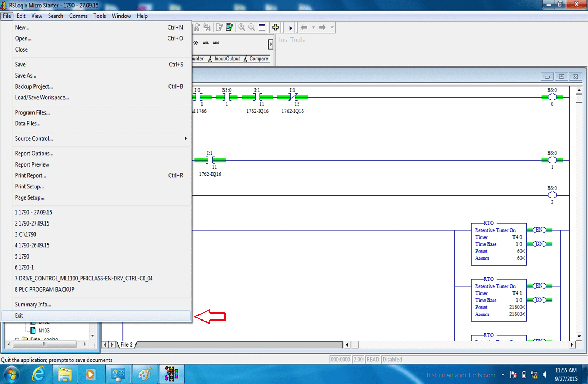Select Program Files... menu entry

point(96,112)
